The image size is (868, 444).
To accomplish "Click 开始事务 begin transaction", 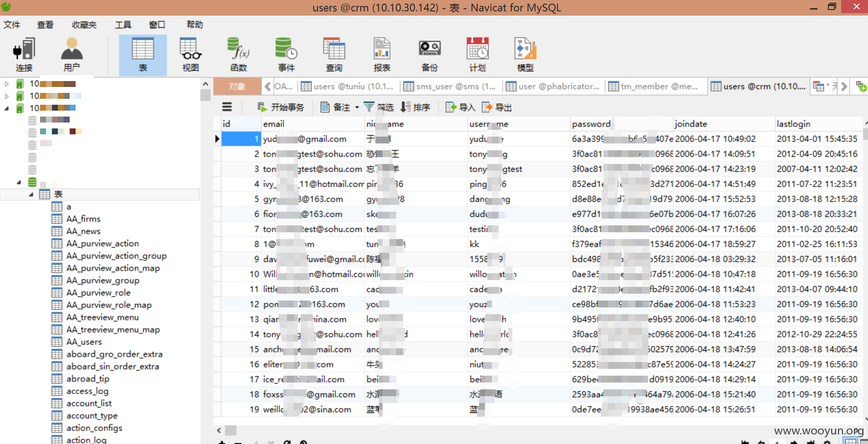I will (281, 107).
